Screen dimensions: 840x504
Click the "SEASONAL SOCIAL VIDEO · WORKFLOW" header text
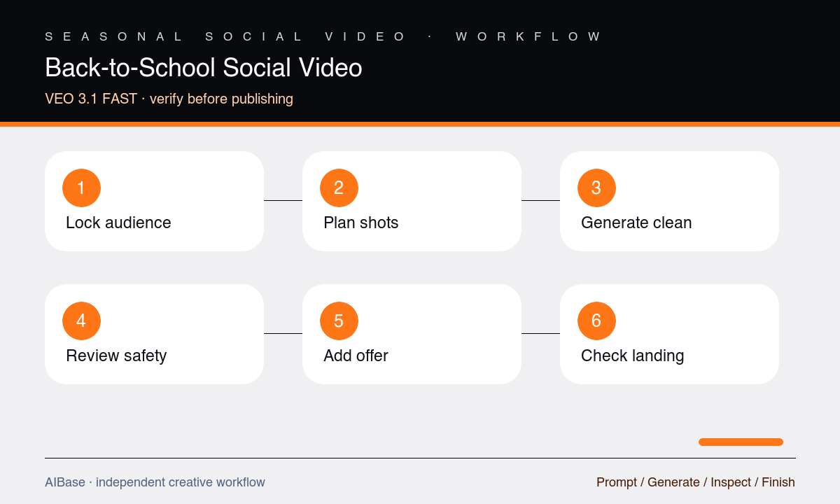point(323,36)
